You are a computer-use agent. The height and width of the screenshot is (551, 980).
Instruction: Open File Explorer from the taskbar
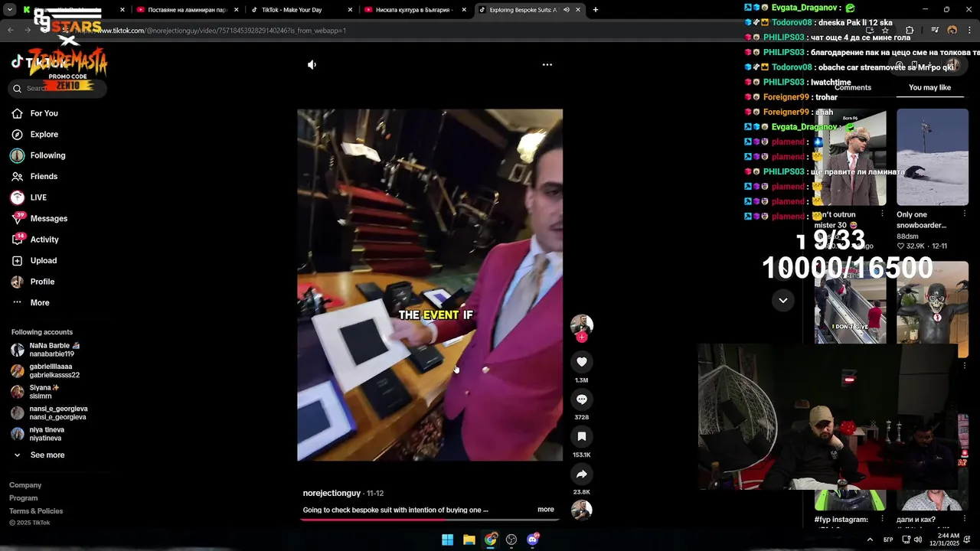[469, 540]
